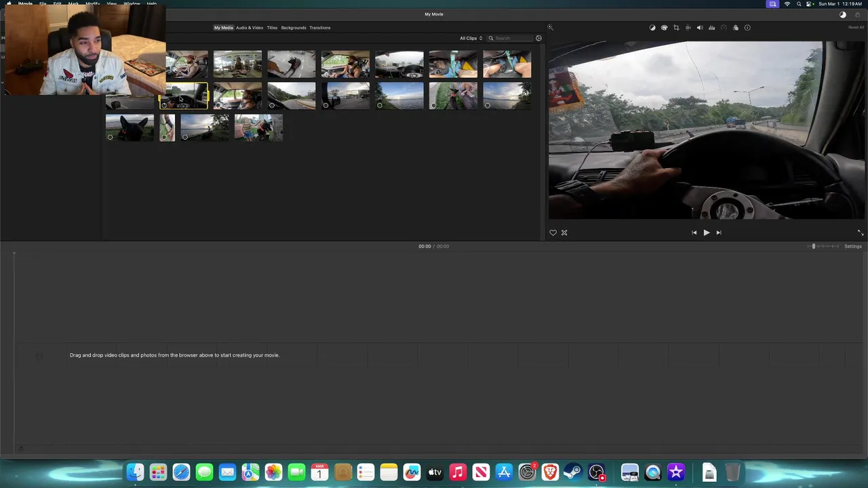
Task: Click the date and time in menu bar
Action: pos(840,3)
